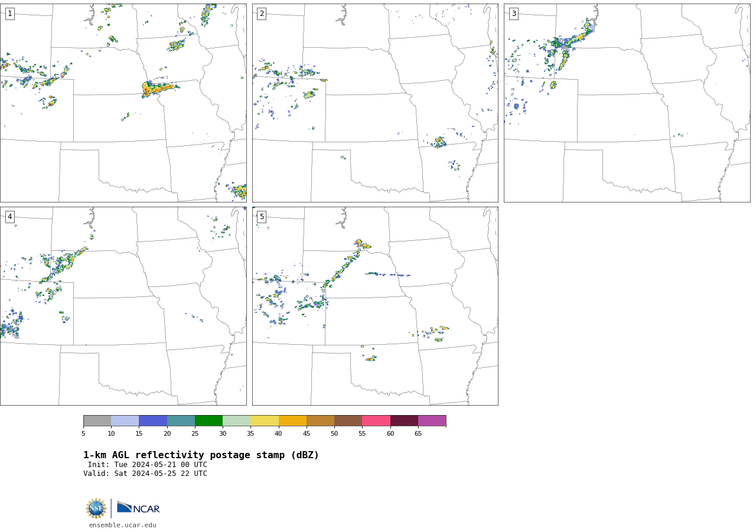Click the panel number label '2'

(x=262, y=14)
